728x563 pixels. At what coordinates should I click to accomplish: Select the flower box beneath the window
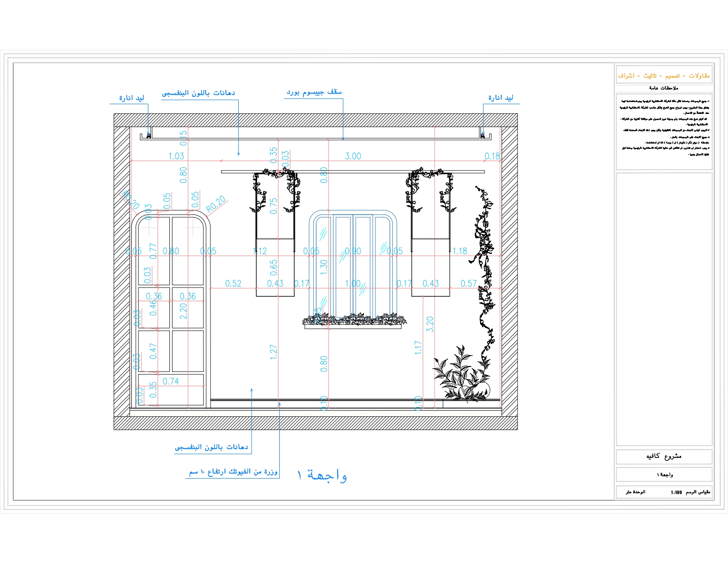[354, 321]
